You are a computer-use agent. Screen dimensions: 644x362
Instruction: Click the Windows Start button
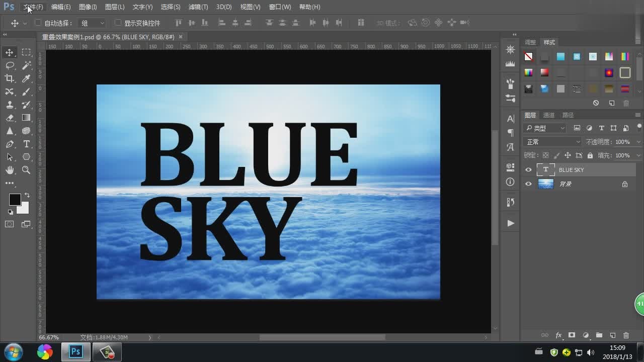13,351
